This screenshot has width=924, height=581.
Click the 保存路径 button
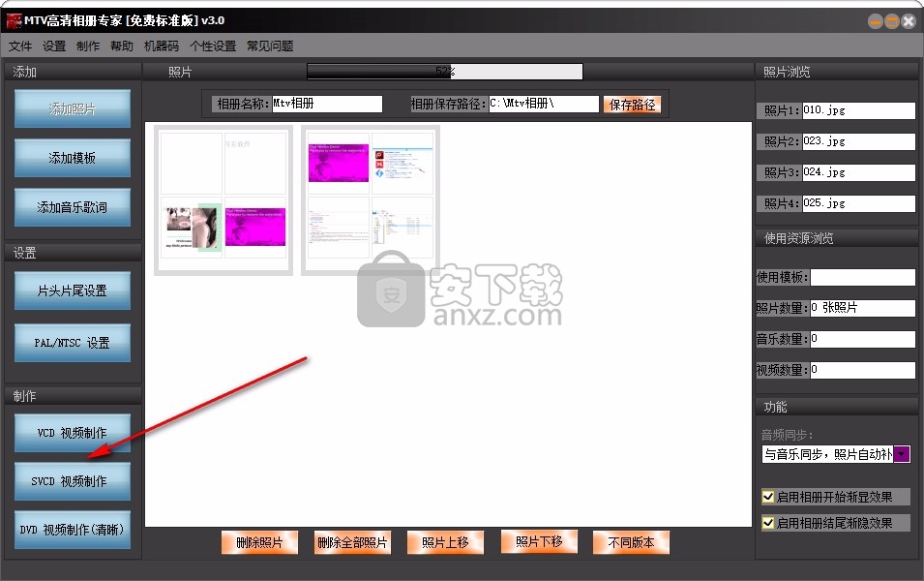633,105
